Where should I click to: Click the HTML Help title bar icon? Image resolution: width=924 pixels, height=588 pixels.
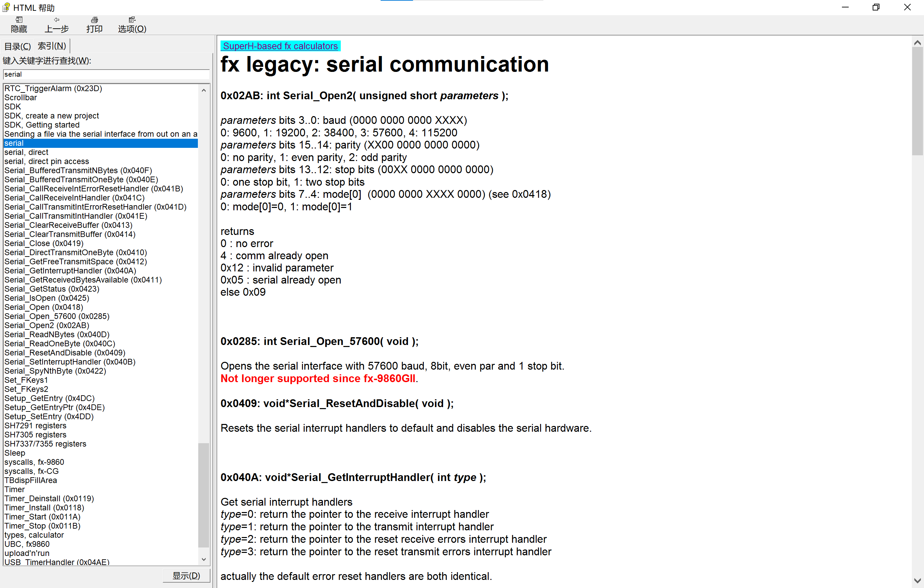6,7
